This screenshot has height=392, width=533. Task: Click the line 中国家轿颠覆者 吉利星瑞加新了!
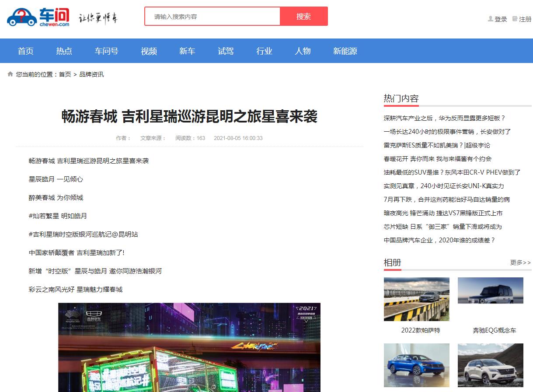[x=77, y=253]
